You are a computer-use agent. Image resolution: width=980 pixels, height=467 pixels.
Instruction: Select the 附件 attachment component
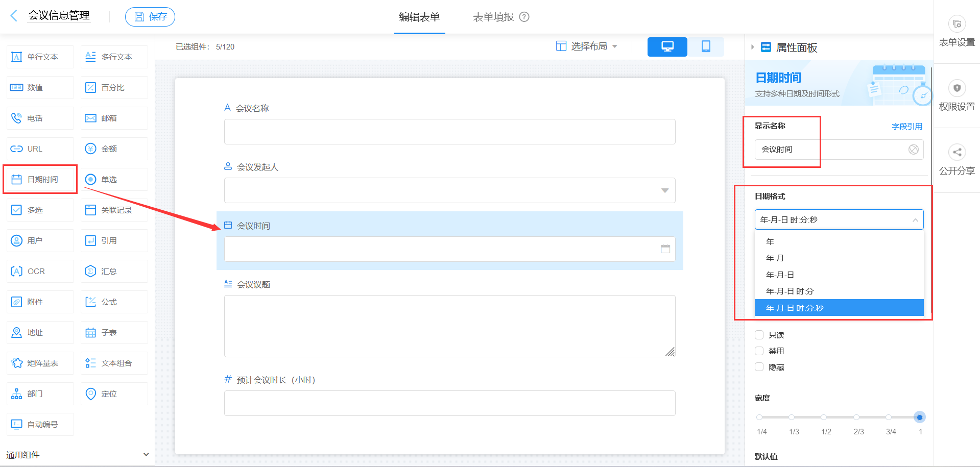pos(40,302)
